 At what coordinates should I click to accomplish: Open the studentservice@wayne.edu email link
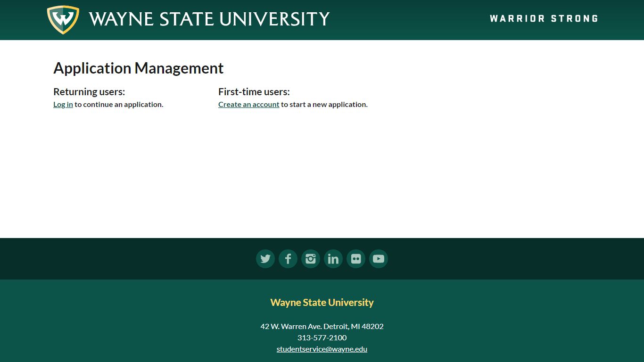[322, 349]
